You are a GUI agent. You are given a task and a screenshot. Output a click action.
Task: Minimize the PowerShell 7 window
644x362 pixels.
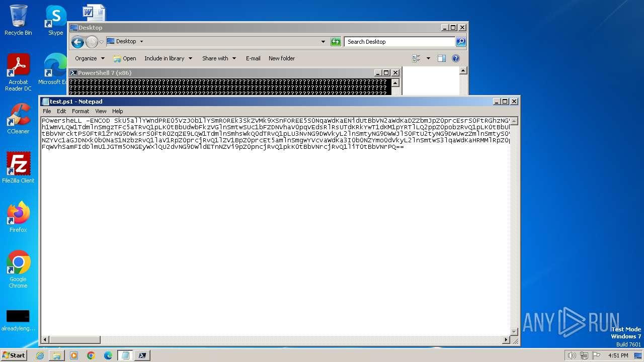click(x=377, y=73)
